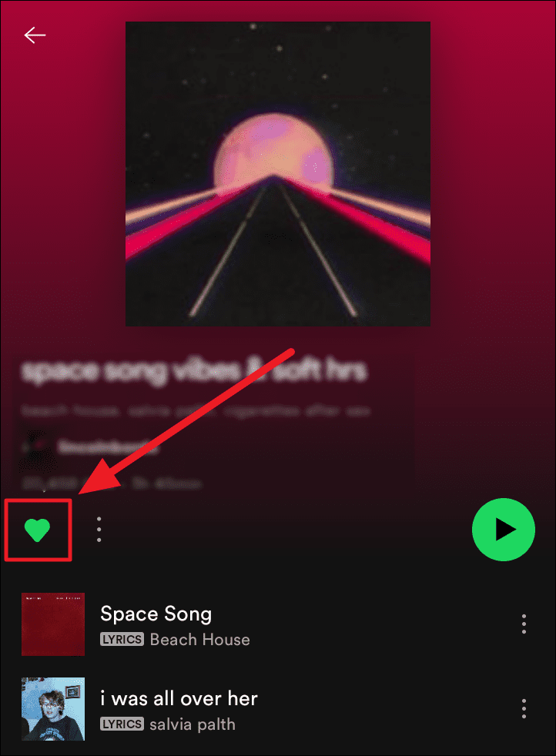Start playback with the green play button
This screenshot has width=556, height=756.
tap(504, 530)
